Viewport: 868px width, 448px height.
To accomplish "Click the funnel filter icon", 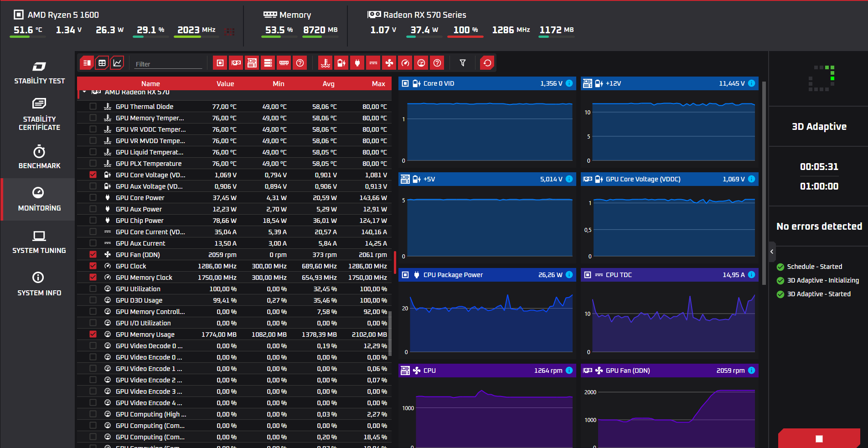I will 463,63.
